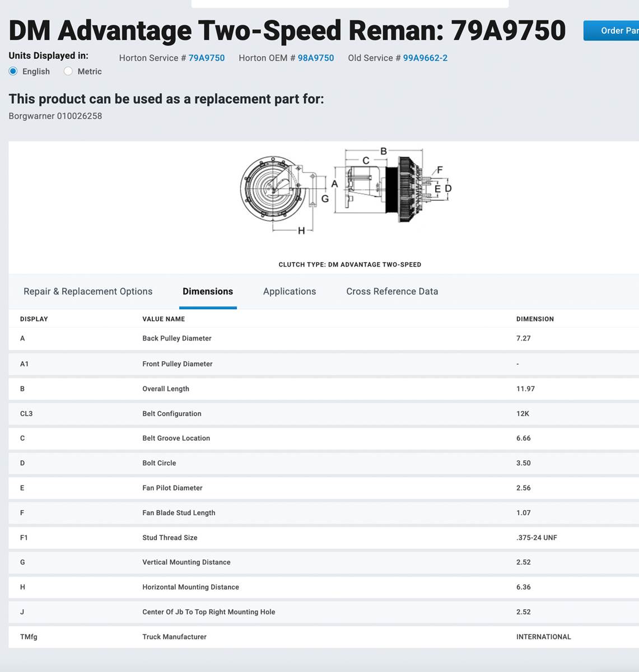639x672 pixels.
Task: Select the English units radio button
Action: coord(13,71)
